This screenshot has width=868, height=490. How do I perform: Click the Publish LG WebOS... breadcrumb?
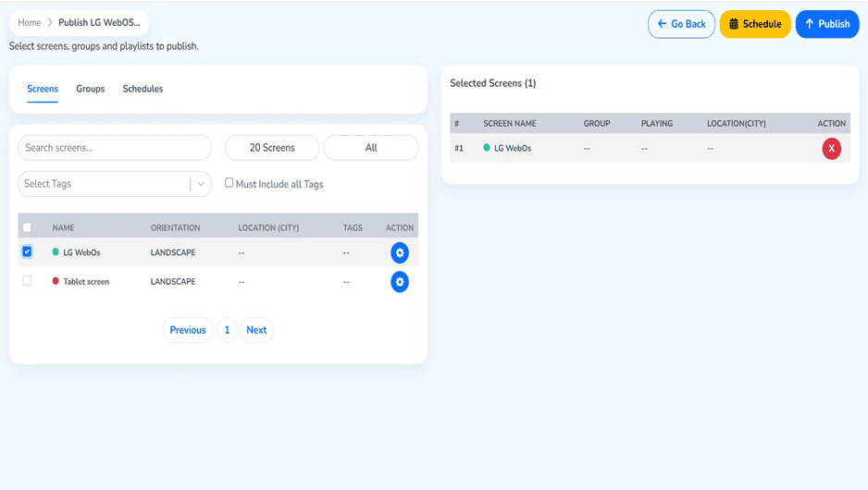[99, 23]
